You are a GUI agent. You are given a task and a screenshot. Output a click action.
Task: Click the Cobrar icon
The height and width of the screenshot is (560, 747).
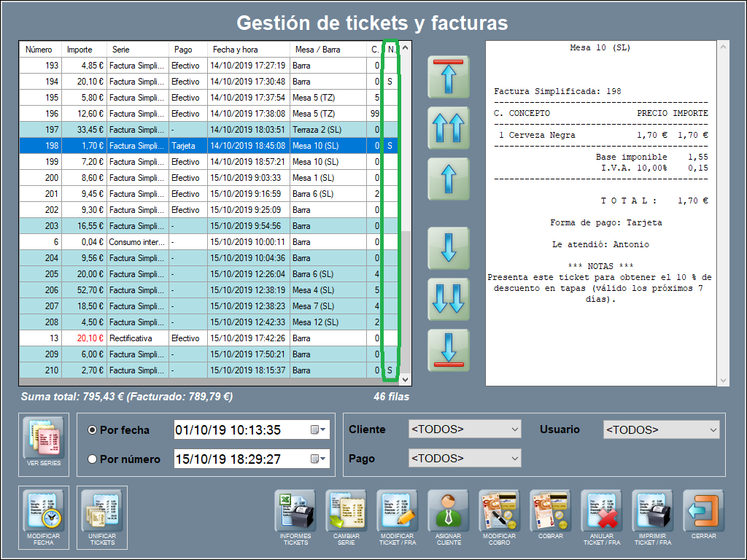(x=551, y=510)
